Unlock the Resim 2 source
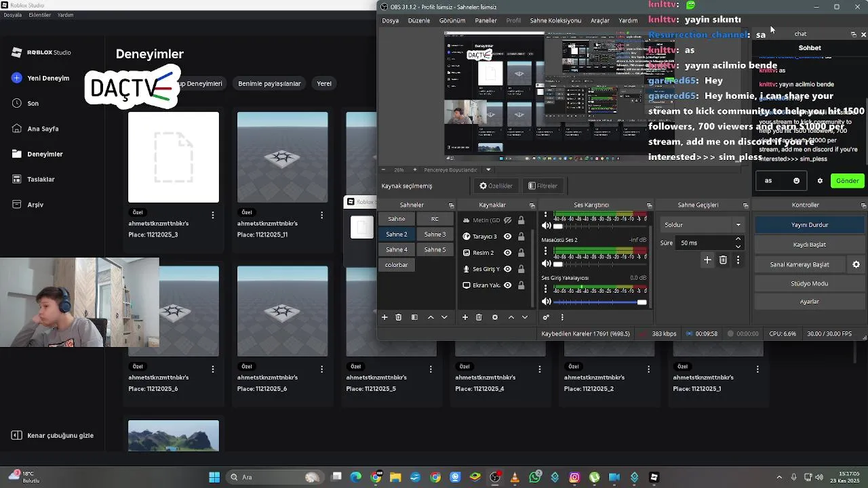Viewport: 868px width, 488px height. coord(521,253)
